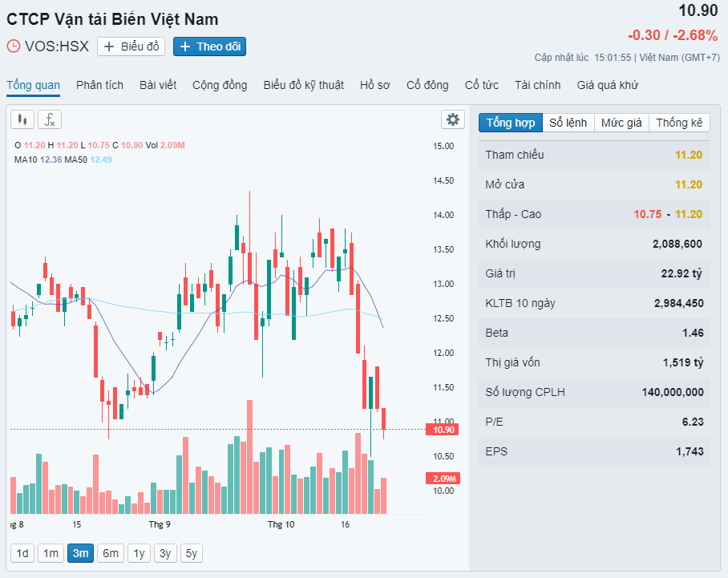The height and width of the screenshot is (578, 728).
Task: Select the 6m time range
Action: click(x=111, y=553)
